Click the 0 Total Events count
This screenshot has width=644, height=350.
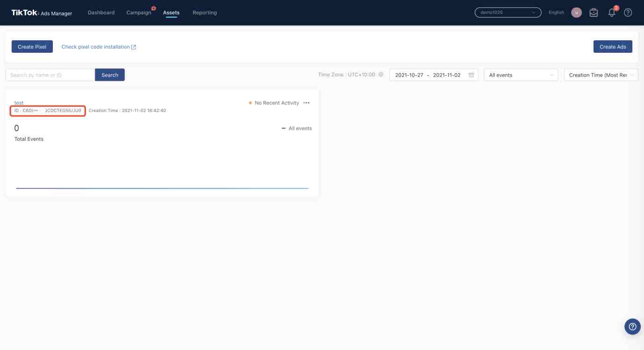17,128
